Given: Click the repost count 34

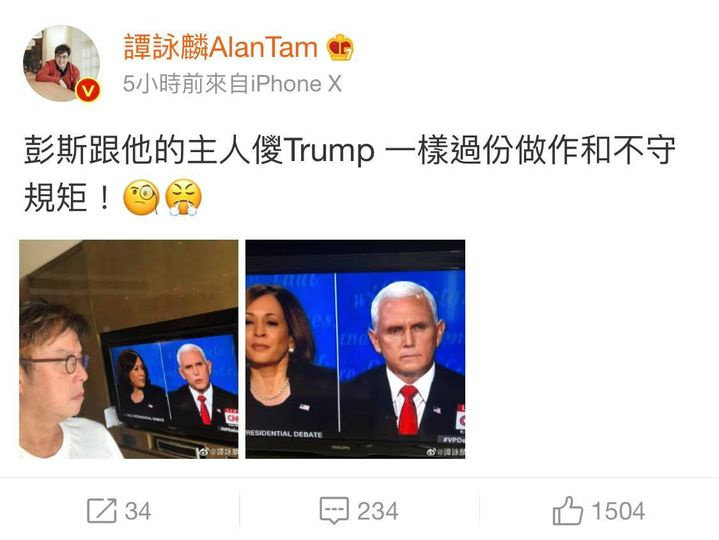Looking at the screenshot, I should coord(138,511).
